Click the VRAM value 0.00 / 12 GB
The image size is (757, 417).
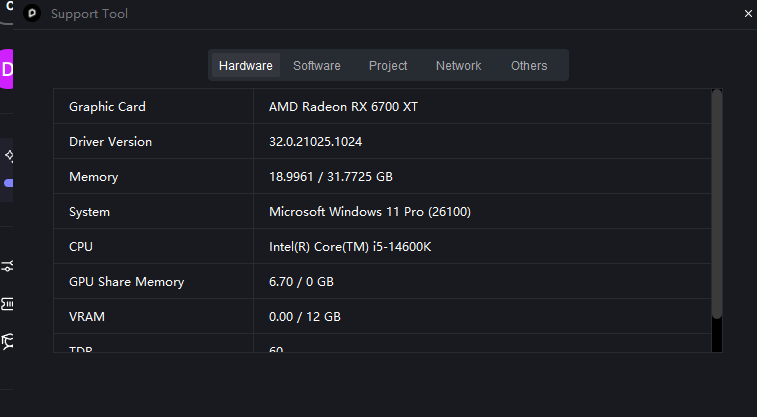point(305,317)
